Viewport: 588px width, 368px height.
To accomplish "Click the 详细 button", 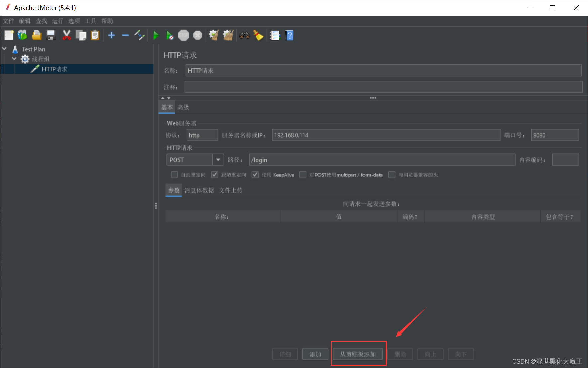I will click(285, 354).
